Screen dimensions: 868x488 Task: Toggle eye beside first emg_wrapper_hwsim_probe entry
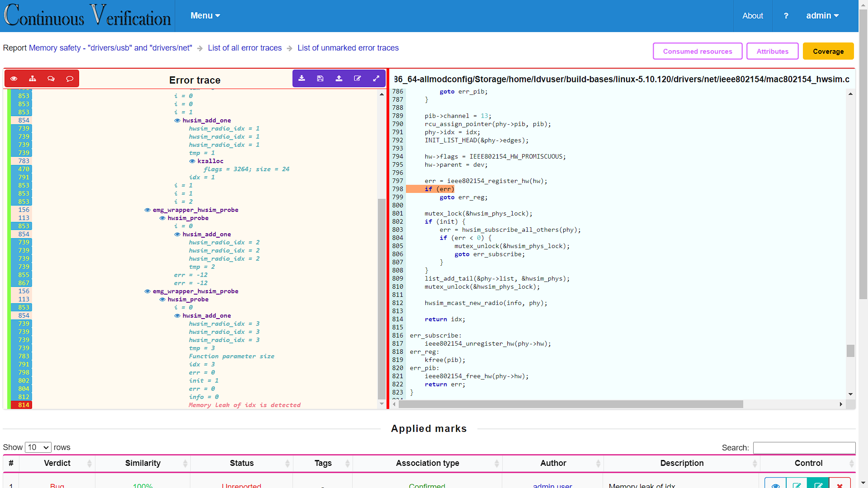click(x=147, y=210)
